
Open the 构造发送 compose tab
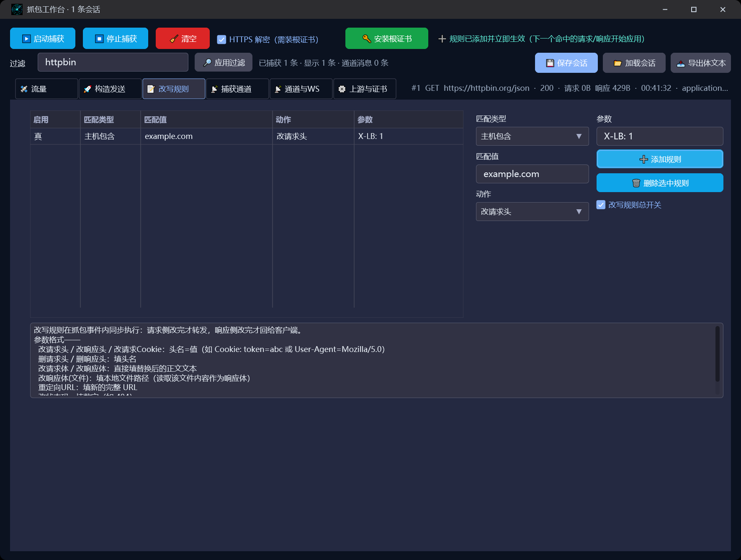110,89
